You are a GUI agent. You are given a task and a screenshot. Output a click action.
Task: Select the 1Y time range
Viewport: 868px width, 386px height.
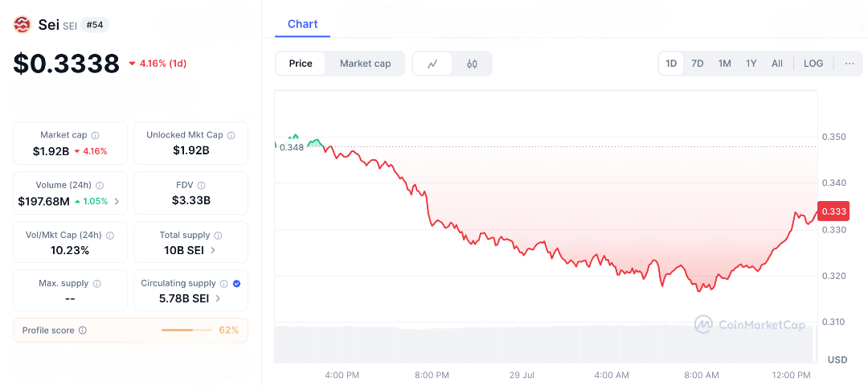click(x=751, y=64)
